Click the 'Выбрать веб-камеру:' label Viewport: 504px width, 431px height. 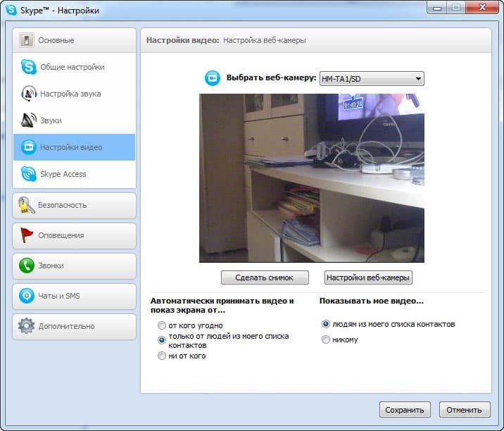click(271, 78)
